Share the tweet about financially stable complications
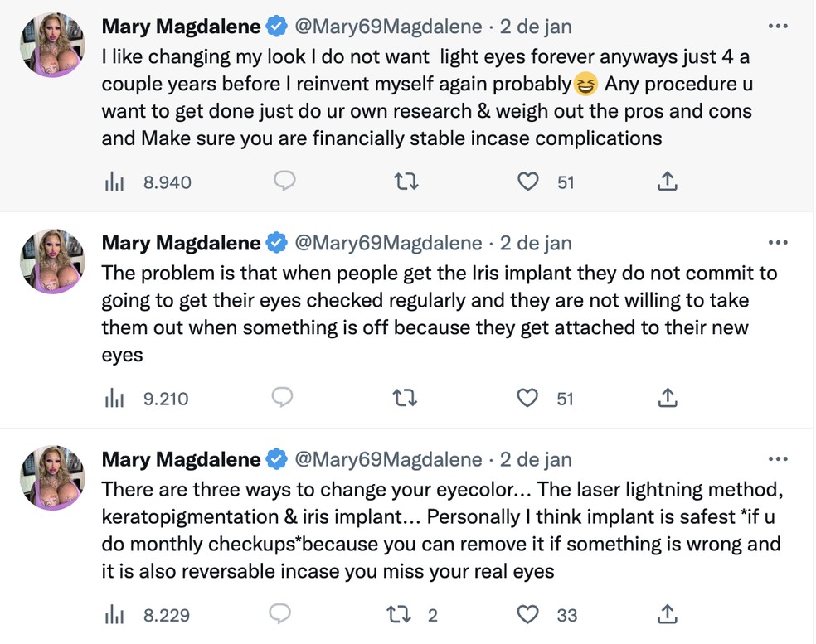This screenshot has height=644, width=816. tap(668, 182)
